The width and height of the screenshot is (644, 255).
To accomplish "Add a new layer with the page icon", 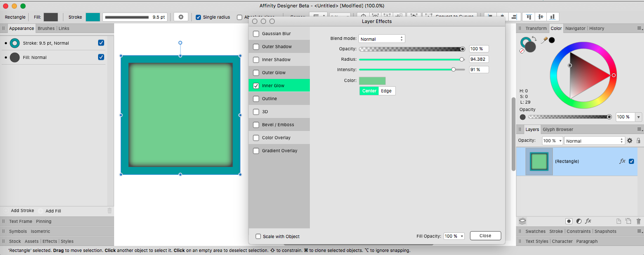I will [x=618, y=221].
